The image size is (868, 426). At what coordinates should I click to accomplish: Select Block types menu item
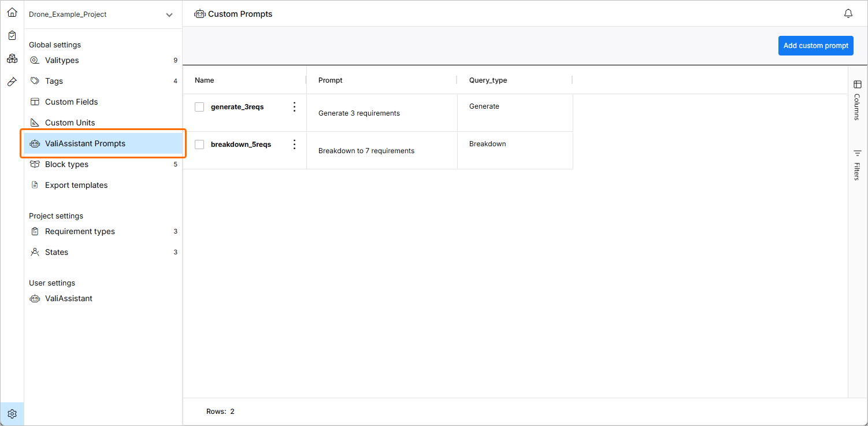[67, 164]
